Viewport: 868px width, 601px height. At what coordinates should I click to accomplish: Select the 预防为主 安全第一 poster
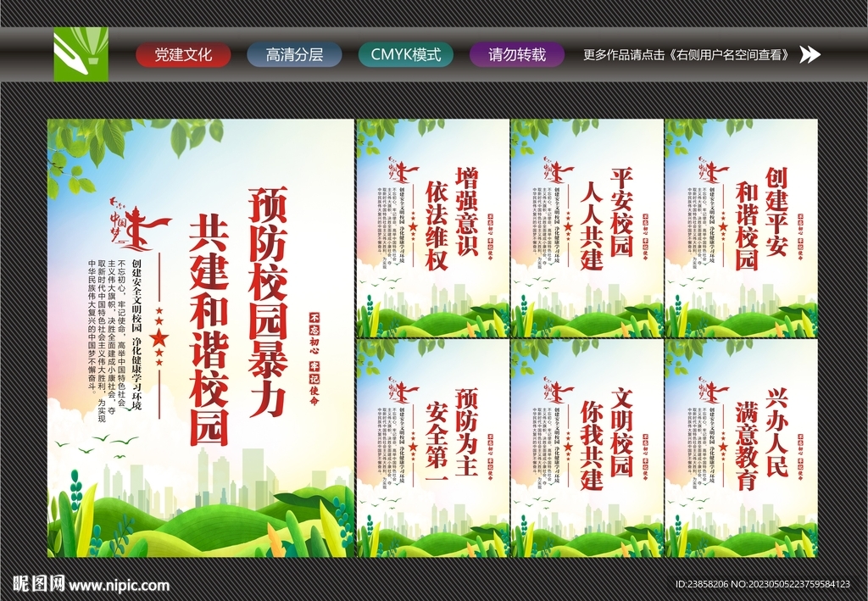click(x=433, y=448)
